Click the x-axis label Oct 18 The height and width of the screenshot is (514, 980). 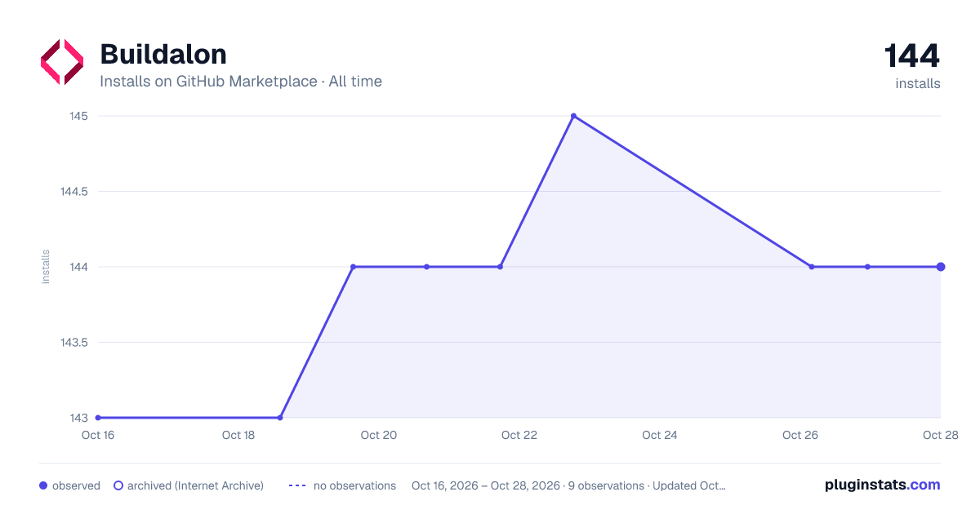(238, 436)
